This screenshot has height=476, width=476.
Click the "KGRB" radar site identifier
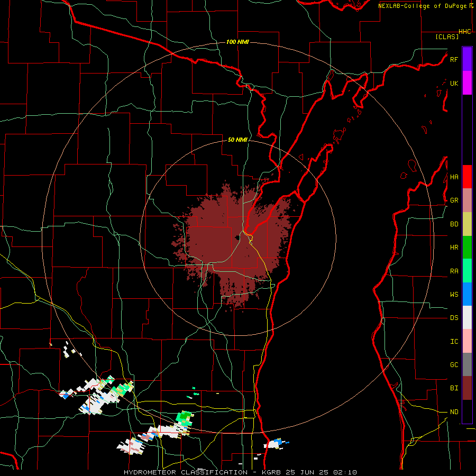click(271, 472)
